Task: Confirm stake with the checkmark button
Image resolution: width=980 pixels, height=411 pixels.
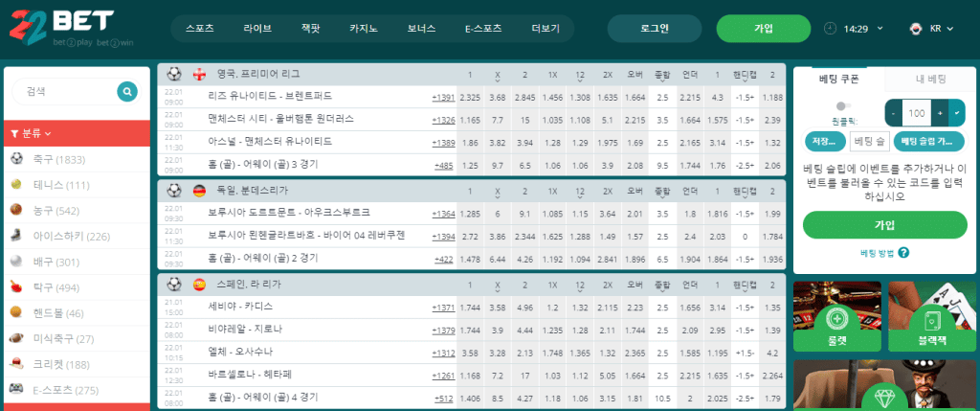Action: point(957,113)
